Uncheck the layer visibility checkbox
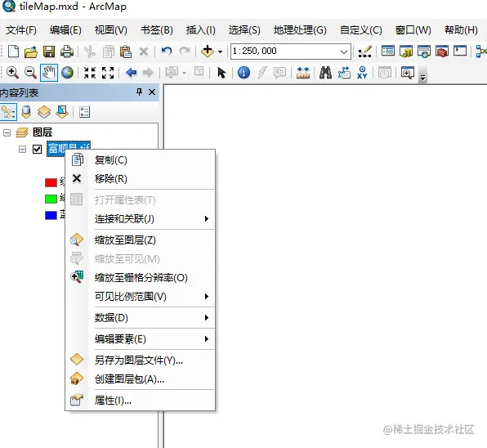Image resolution: width=487 pixels, height=448 pixels. coord(37,149)
